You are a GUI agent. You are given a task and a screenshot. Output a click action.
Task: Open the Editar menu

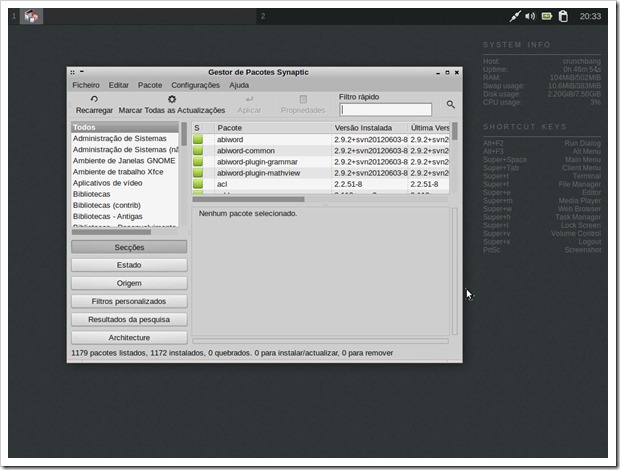119,85
